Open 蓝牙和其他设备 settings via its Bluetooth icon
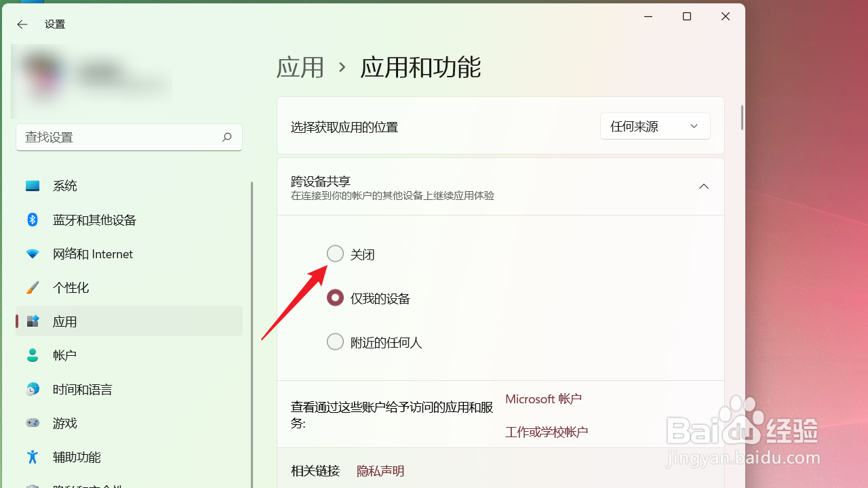The width and height of the screenshot is (868, 488). pos(33,219)
